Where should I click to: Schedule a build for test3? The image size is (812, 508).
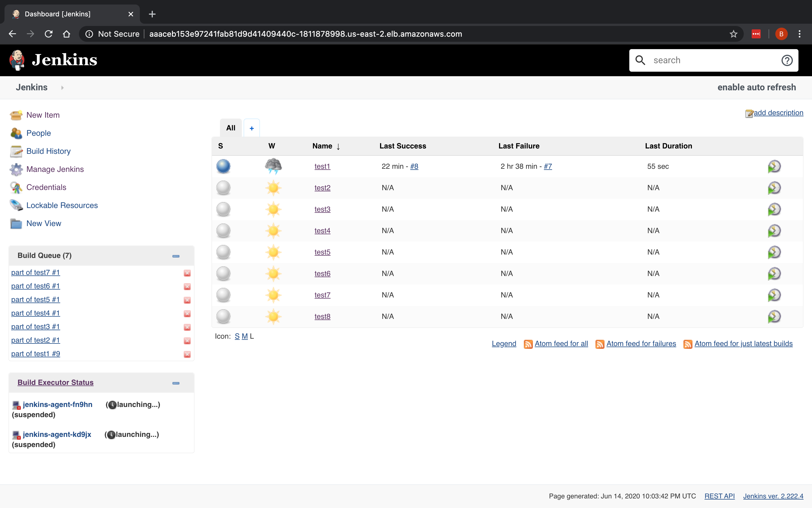click(774, 209)
